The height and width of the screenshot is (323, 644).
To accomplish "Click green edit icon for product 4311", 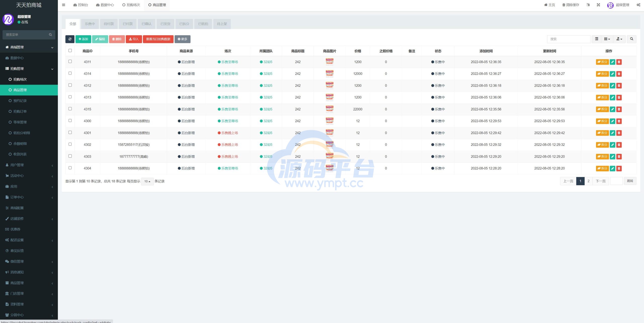I will [613, 62].
